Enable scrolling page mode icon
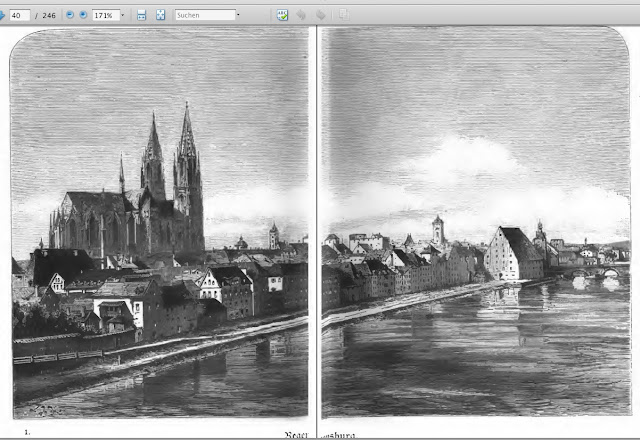 tap(141, 15)
